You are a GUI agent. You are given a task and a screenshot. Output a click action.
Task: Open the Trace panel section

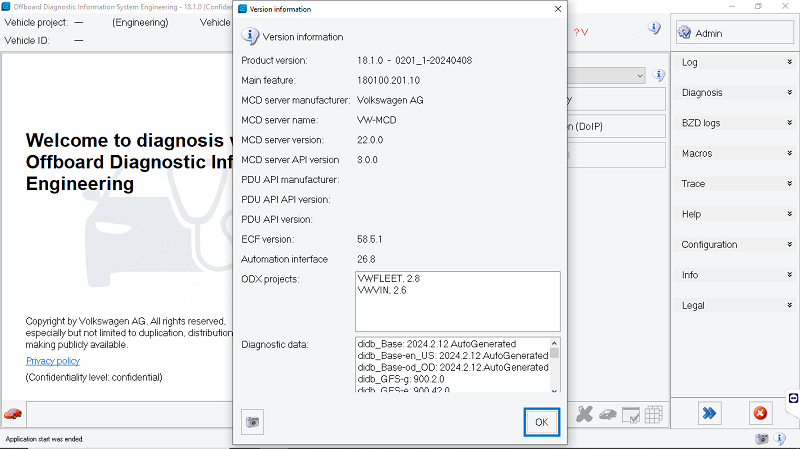pos(735,184)
